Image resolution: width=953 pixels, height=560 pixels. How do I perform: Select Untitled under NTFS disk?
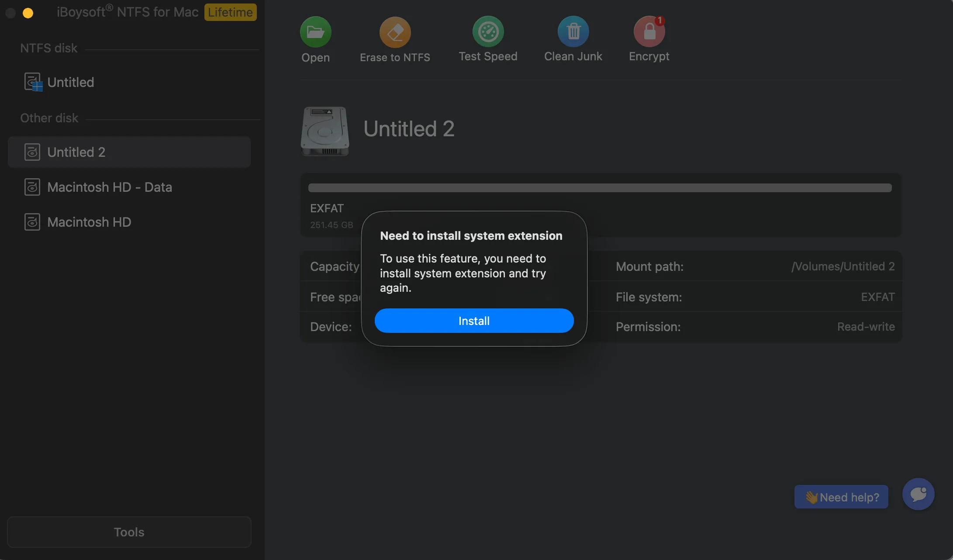(x=129, y=82)
